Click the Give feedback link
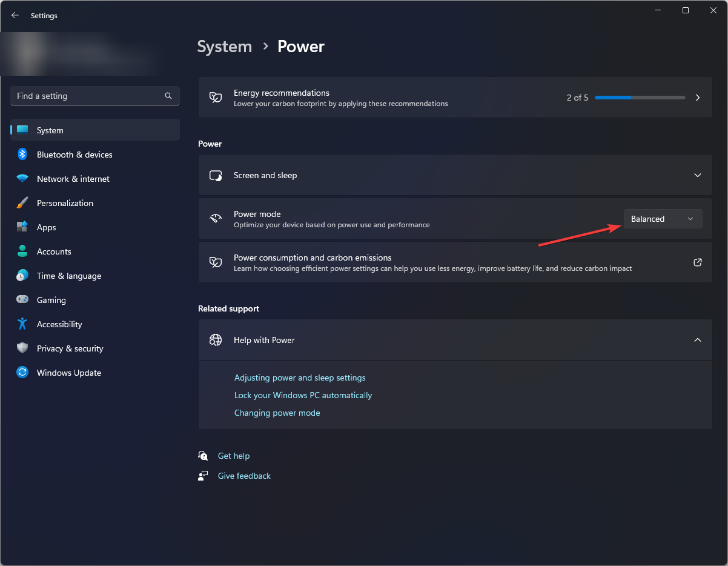728x566 pixels. click(244, 476)
